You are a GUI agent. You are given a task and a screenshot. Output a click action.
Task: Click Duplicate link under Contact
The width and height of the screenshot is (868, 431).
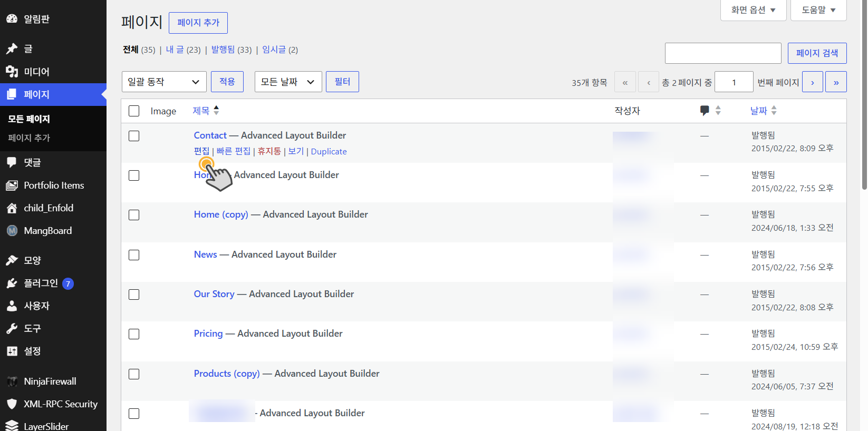point(329,152)
